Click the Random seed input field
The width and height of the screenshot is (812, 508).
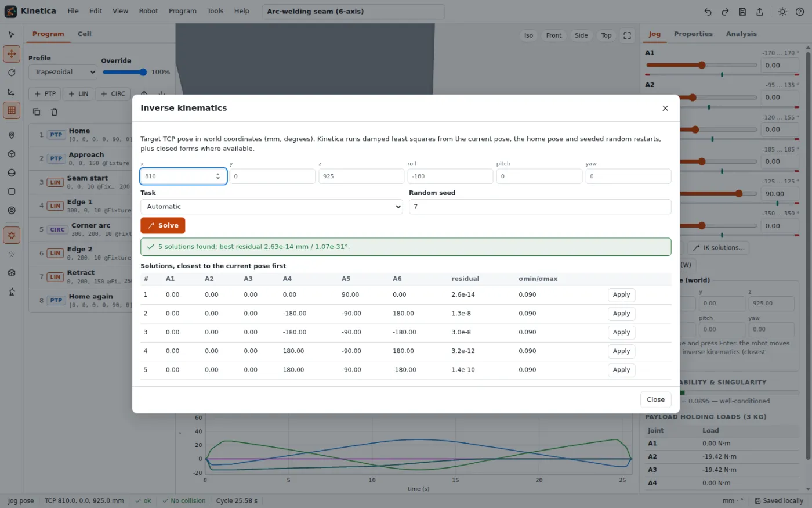[x=540, y=207]
